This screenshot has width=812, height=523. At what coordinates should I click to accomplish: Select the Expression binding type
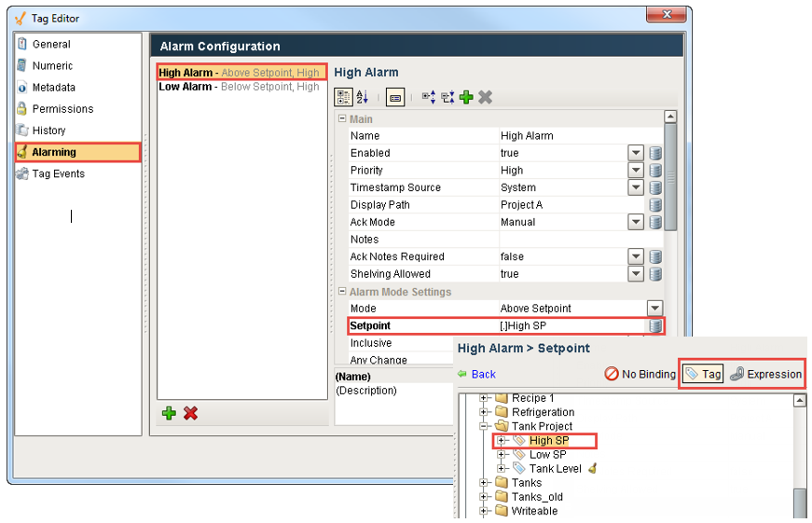coord(765,374)
